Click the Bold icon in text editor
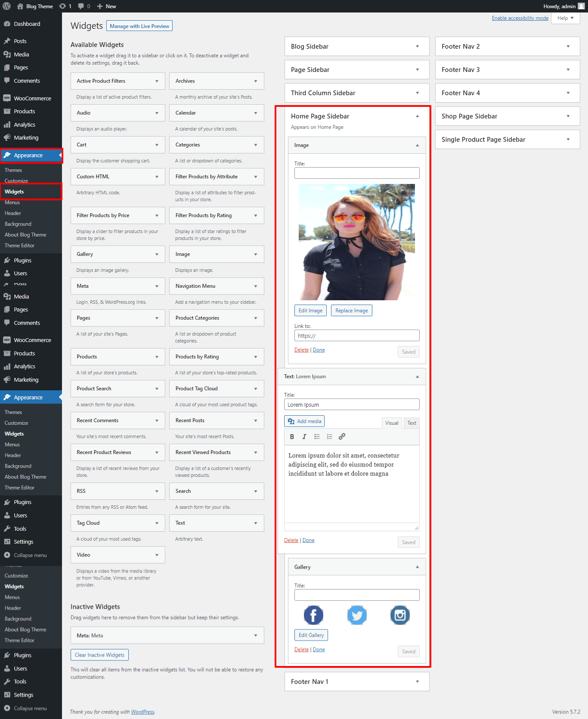This screenshot has width=588, height=719. pyautogui.click(x=292, y=436)
